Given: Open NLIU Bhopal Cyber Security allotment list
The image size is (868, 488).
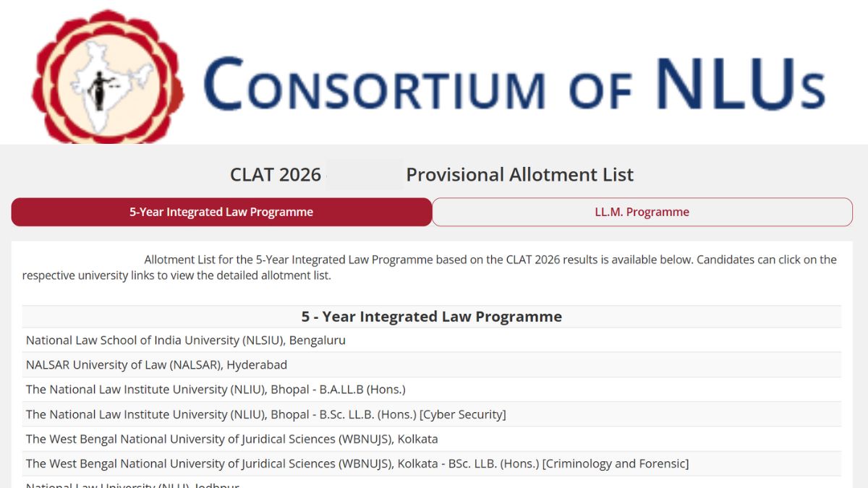Looking at the screenshot, I should coord(265,414).
